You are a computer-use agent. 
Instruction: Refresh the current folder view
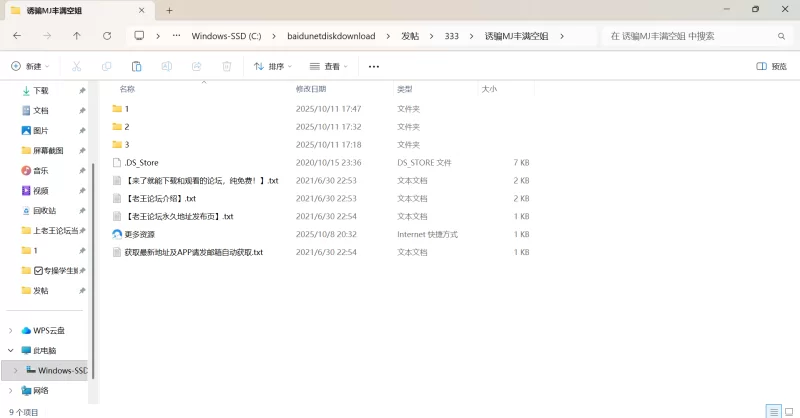pyautogui.click(x=107, y=35)
